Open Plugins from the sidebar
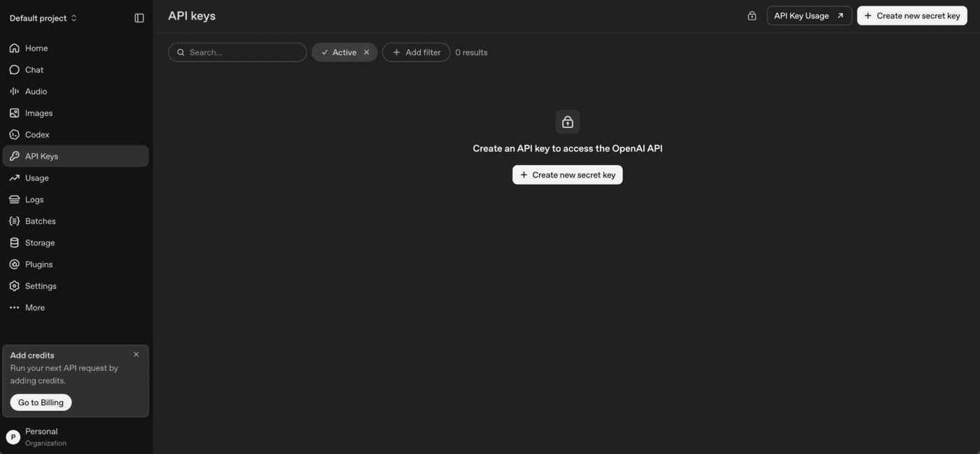Viewport: 980px width, 454px height. pyautogui.click(x=76, y=265)
